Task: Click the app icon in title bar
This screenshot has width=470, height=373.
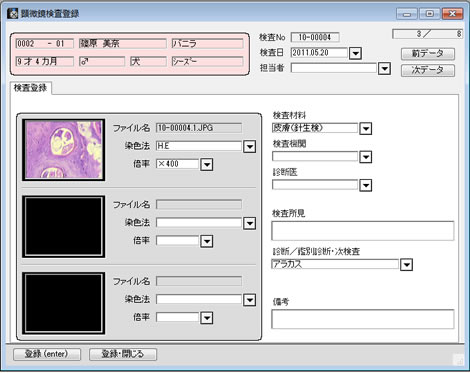Action: click(x=13, y=14)
